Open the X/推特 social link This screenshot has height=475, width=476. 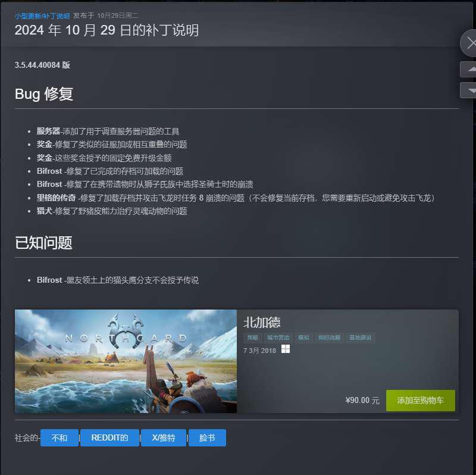click(164, 437)
